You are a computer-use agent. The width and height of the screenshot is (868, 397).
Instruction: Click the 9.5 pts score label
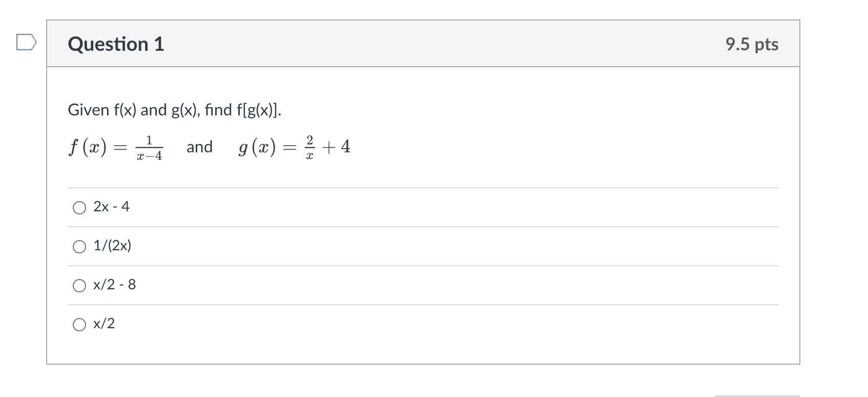[751, 44]
